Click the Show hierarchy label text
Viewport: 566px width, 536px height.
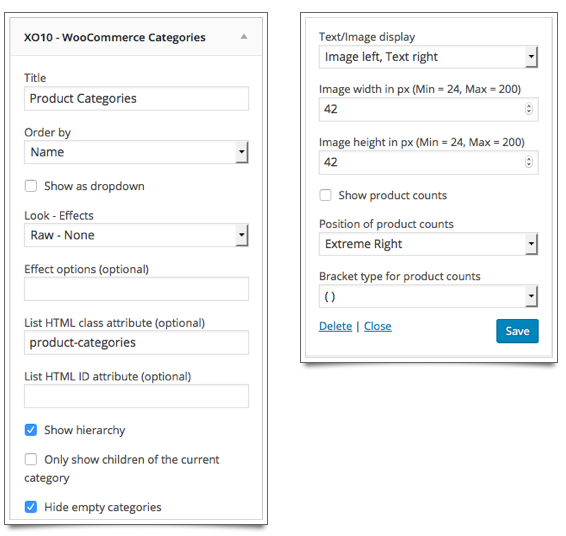tap(85, 430)
